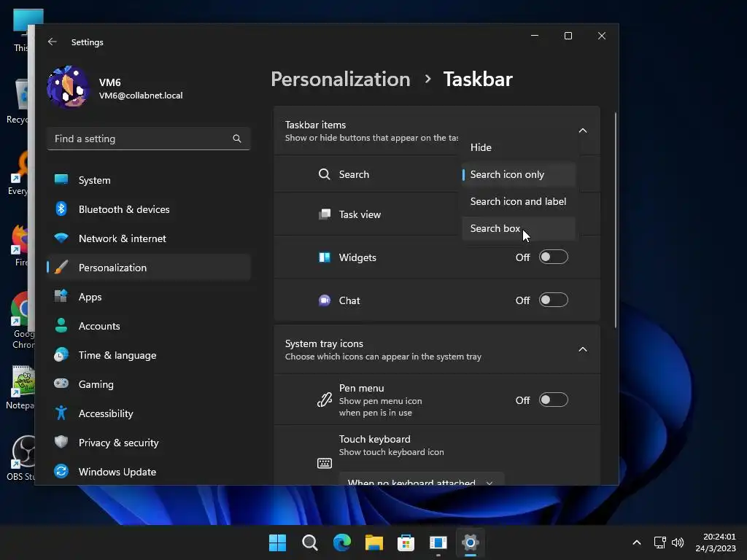Screen dimensions: 747x560
Task: Open the Apps category
Action: pos(149,297)
